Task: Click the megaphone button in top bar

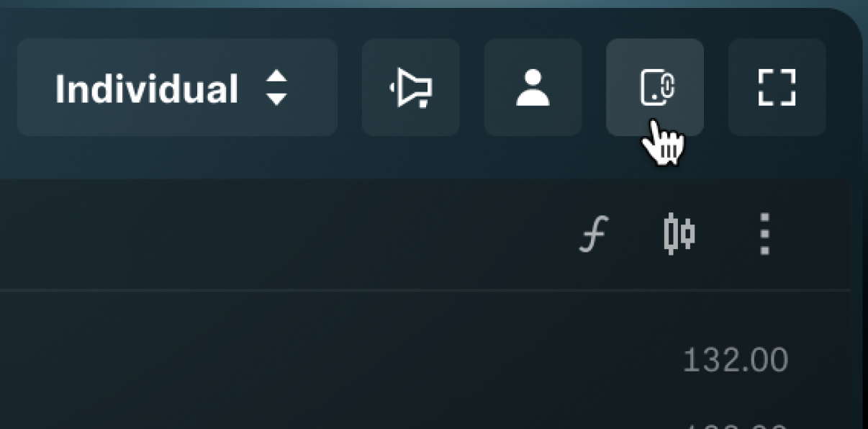Action: coord(411,87)
